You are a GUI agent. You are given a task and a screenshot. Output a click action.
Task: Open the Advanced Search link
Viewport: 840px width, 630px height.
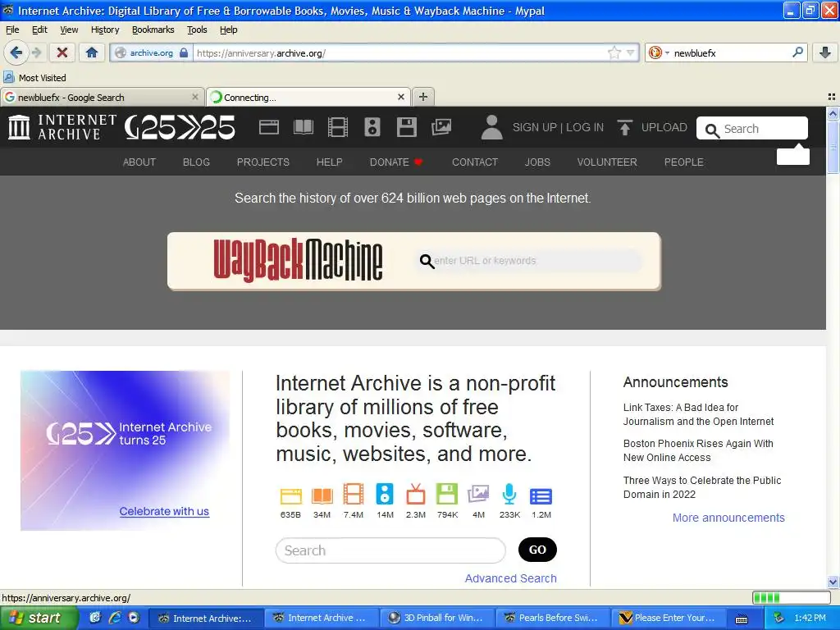coord(510,578)
